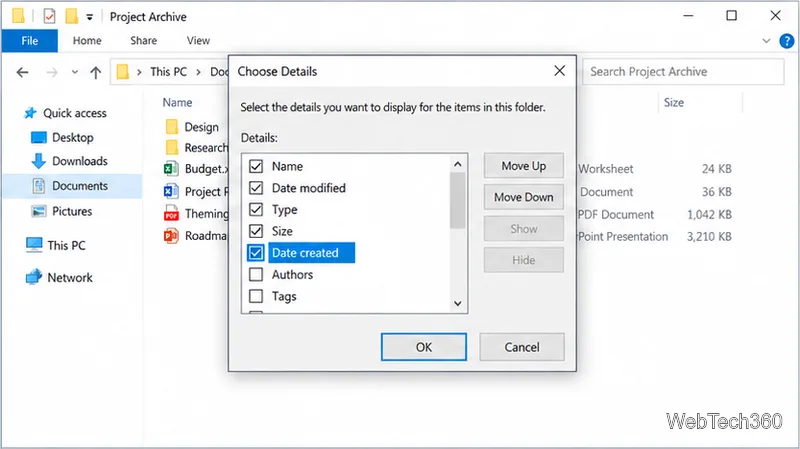Select the Project Word document icon
Viewport: 800px width, 449px height.
[x=171, y=191]
